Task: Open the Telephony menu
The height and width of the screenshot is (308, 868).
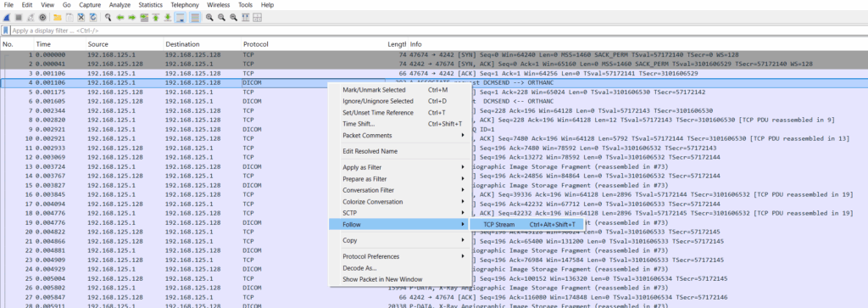Action: pyautogui.click(x=185, y=5)
